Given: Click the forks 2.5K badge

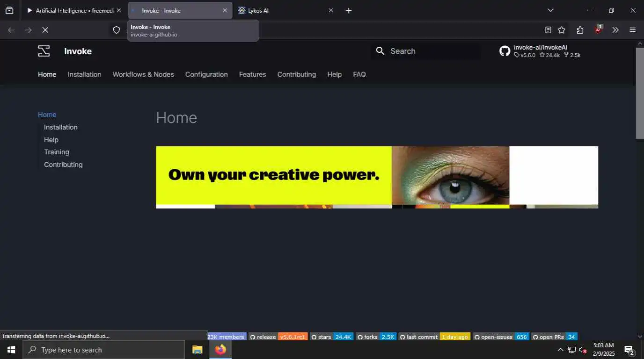Looking at the screenshot, I should click(x=376, y=337).
